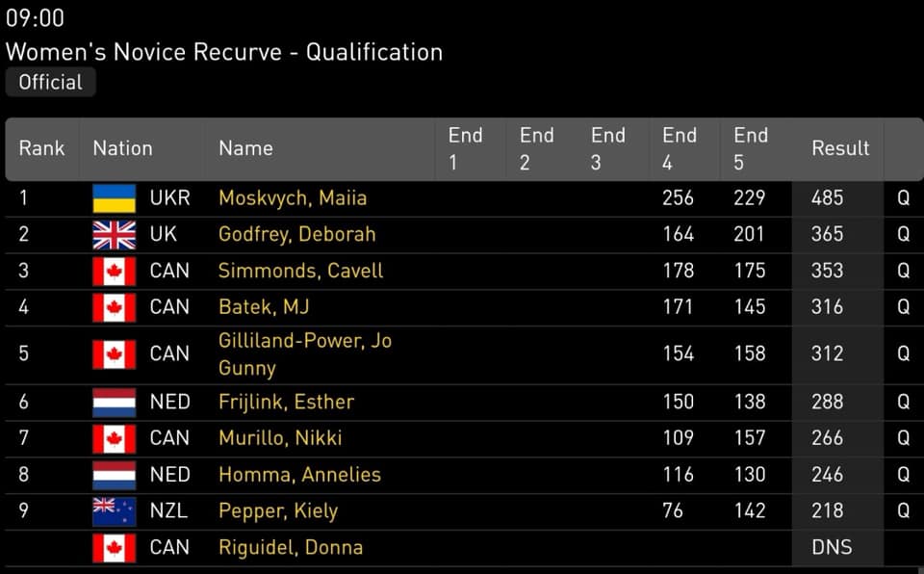Image resolution: width=924 pixels, height=574 pixels.
Task: Open Moskvych, Maiia athlete link
Action: point(293,198)
